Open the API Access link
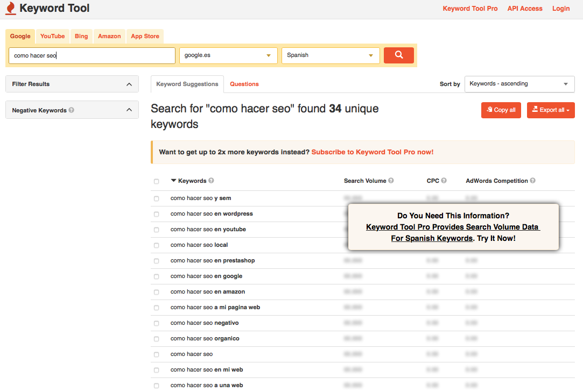583x392 pixels. tap(525, 9)
